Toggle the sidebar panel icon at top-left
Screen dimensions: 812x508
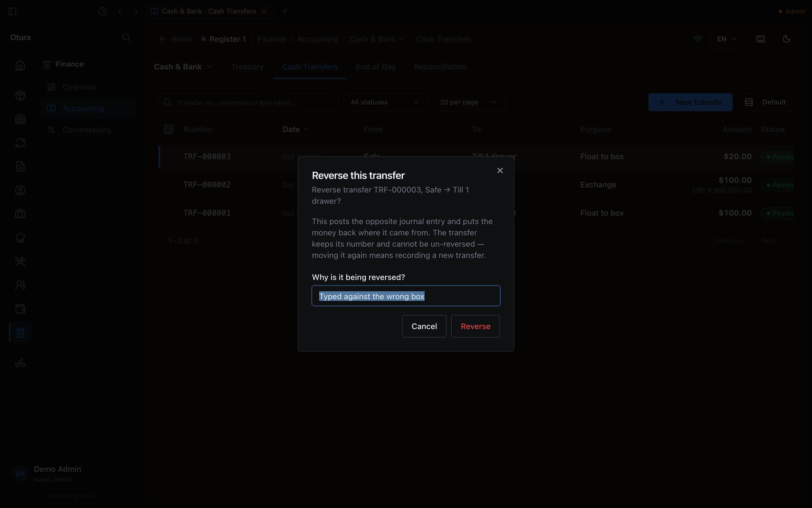[x=12, y=11]
